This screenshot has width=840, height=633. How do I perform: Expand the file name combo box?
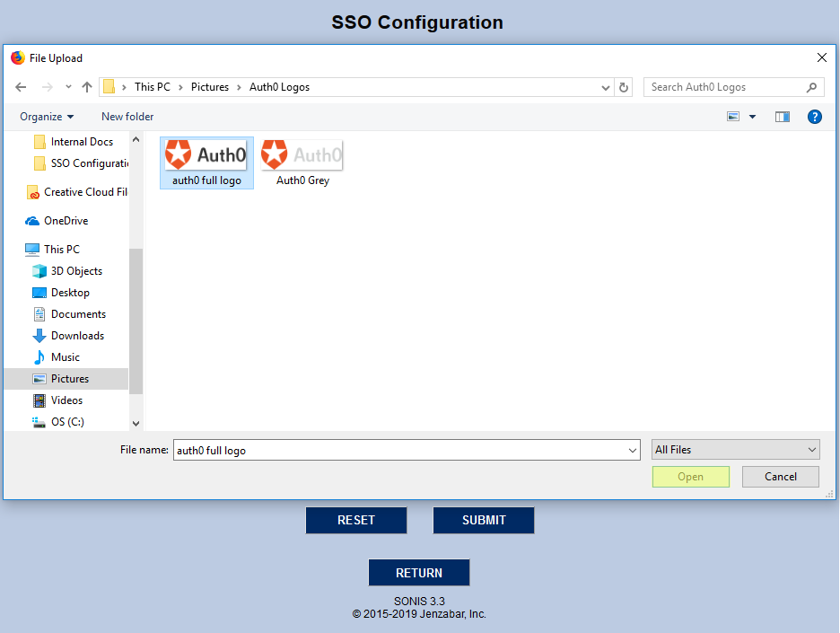pos(633,449)
